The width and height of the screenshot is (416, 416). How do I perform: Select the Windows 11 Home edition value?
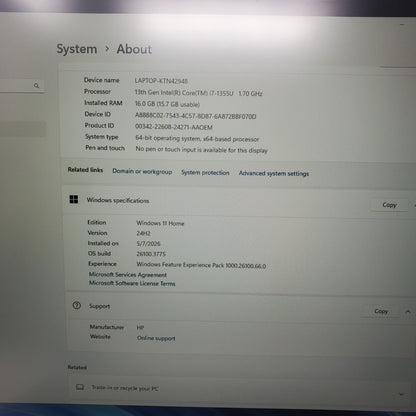click(160, 223)
